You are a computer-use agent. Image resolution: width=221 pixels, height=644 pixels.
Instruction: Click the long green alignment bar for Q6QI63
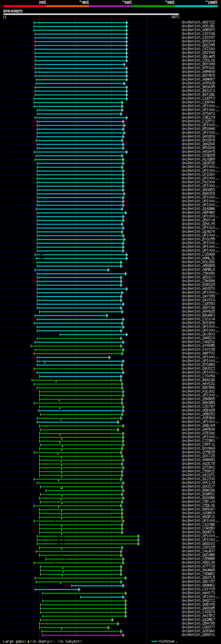point(88,544)
